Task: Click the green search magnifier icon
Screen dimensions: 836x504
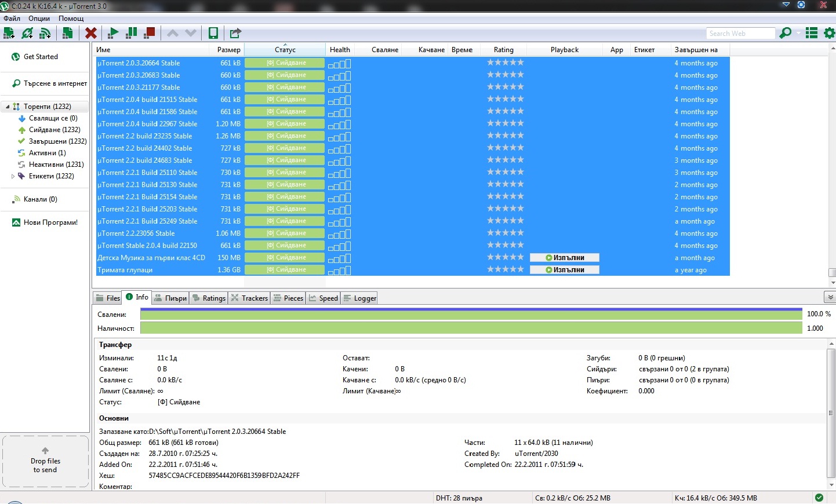Action: tap(786, 33)
